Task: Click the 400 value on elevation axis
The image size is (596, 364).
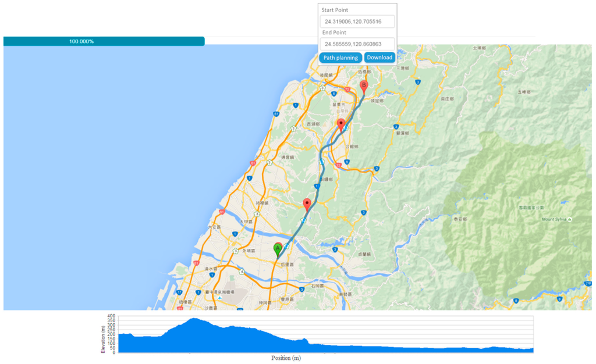Action: coord(111,316)
